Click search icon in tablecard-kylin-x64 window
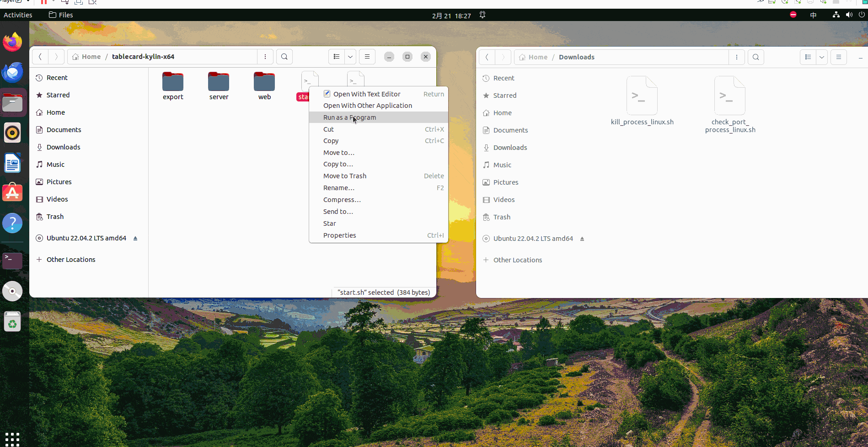868x447 pixels. point(284,57)
